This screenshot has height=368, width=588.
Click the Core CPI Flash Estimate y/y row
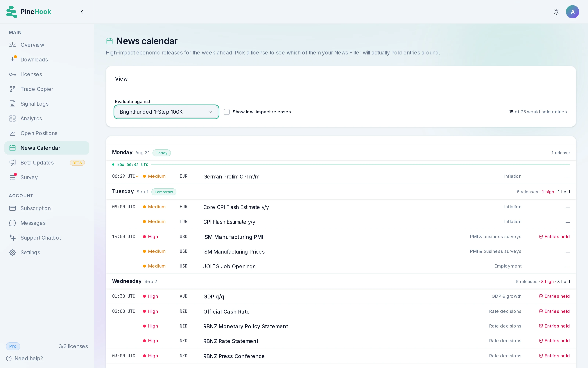point(341,207)
